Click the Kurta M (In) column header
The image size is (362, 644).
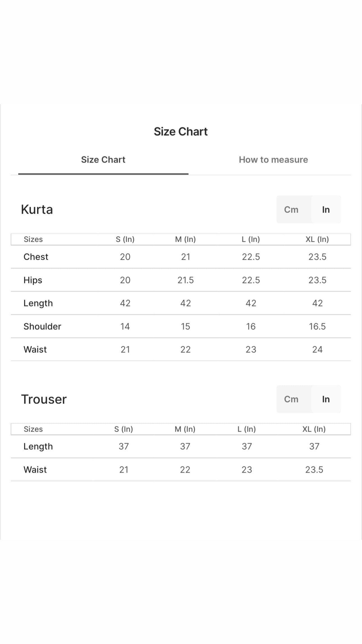click(x=185, y=239)
